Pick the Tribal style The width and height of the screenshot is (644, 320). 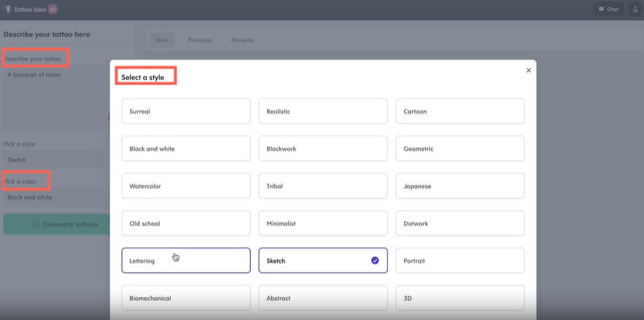323,186
